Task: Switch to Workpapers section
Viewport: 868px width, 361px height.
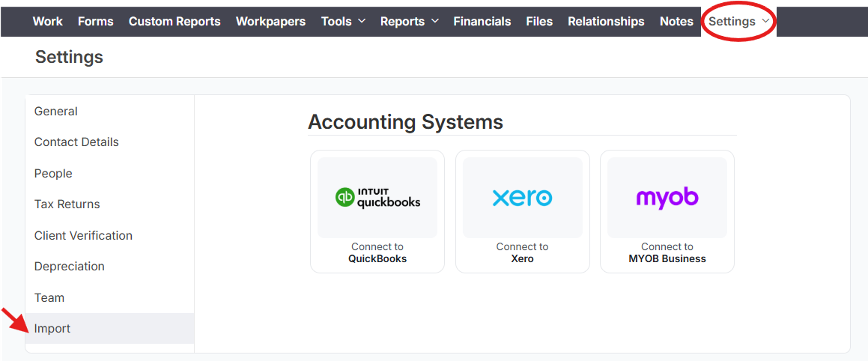Action: [271, 21]
